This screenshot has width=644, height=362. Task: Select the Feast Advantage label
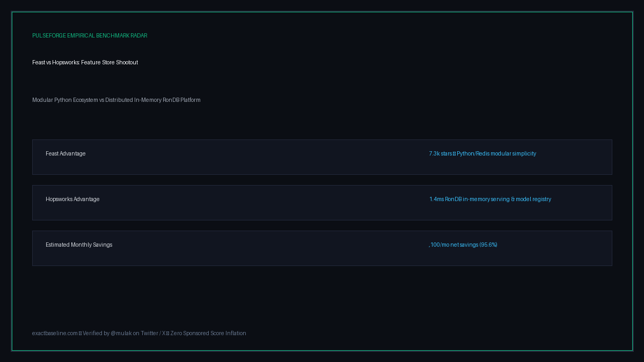(65, 153)
